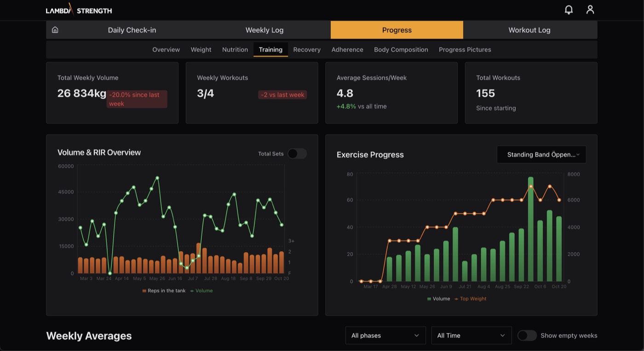This screenshot has width=644, height=351.
Task: Click the Oct 20 label in Exercise Progress
Action: (x=559, y=287)
